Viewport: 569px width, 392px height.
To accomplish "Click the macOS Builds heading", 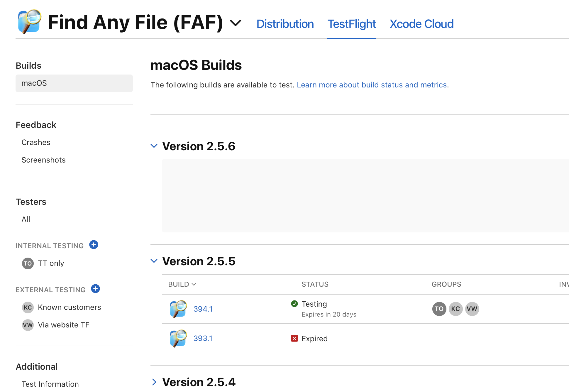I will pyautogui.click(x=196, y=65).
